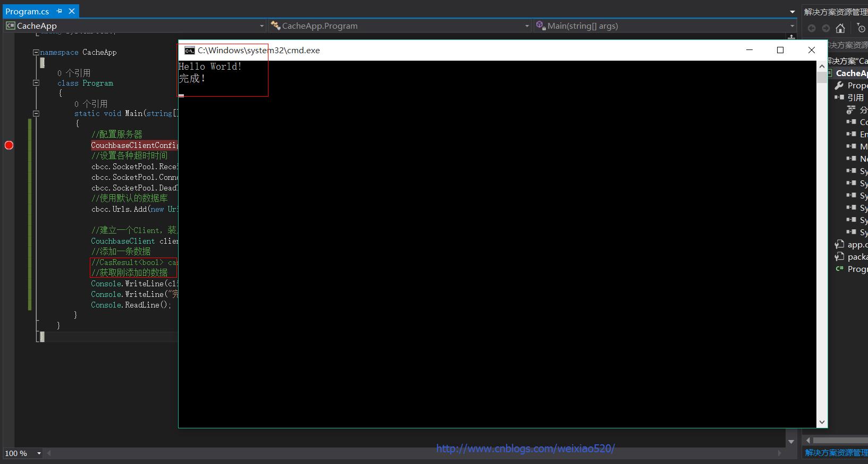The image size is (868, 464).
Task: Click Forward arrow in Solution Explorer toolbar
Action: click(825, 28)
